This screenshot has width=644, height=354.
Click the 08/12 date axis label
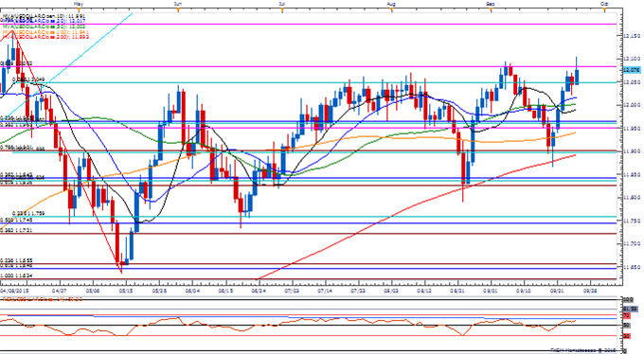pyautogui.click(x=424, y=290)
